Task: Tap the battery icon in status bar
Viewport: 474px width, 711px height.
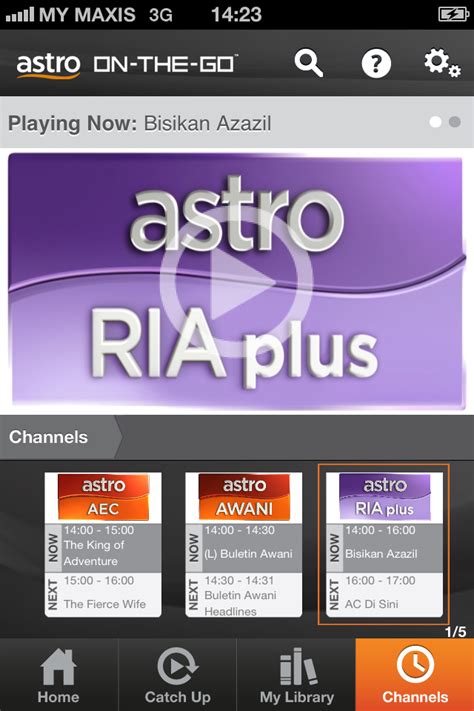Action: [453, 15]
